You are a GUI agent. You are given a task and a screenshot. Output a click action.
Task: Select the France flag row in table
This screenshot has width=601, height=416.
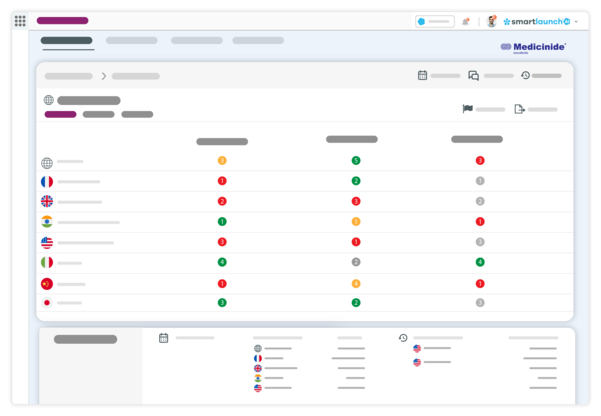coord(47,181)
